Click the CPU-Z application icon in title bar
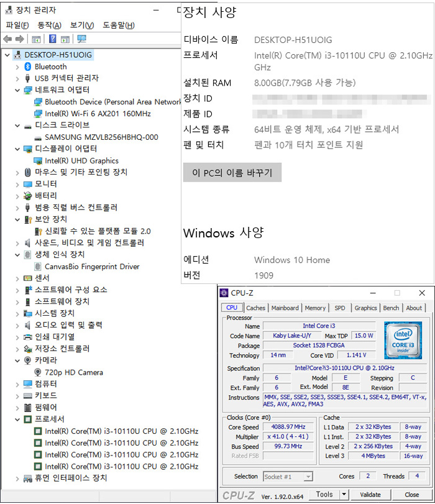 [224, 293]
